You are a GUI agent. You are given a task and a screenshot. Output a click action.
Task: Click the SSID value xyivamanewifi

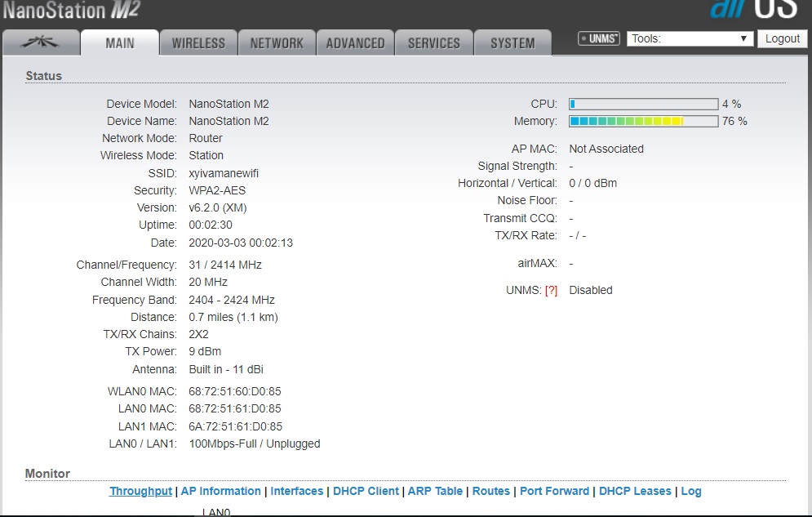223,173
